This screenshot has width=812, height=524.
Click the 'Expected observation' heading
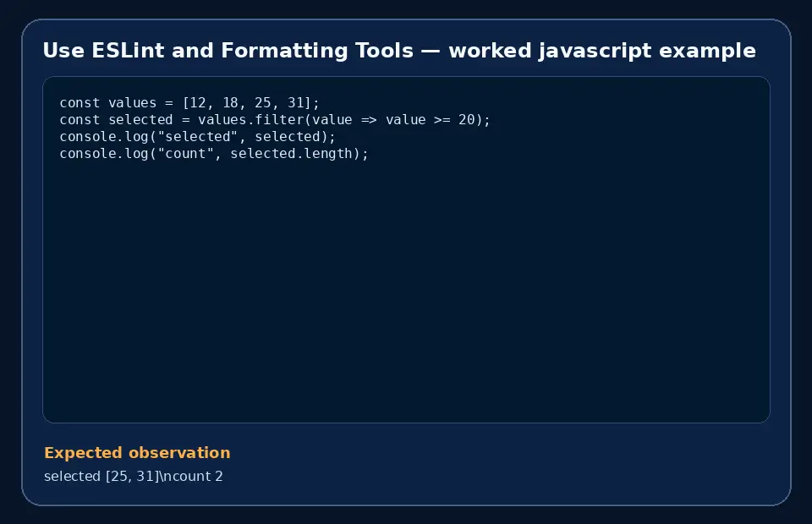coord(137,453)
